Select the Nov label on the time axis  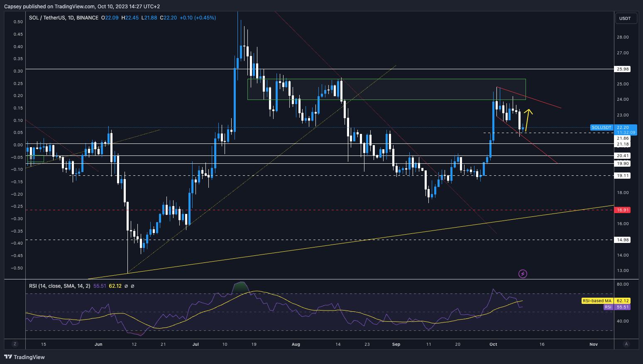(593, 344)
